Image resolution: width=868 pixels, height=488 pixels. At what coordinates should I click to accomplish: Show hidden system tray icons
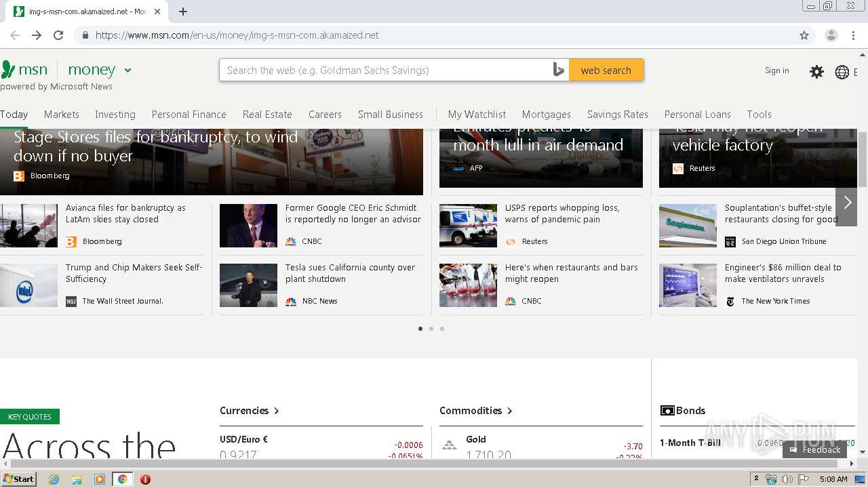(x=757, y=479)
